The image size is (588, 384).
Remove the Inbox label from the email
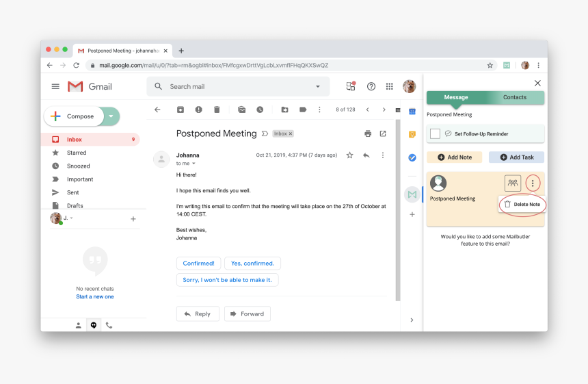click(x=291, y=133)
